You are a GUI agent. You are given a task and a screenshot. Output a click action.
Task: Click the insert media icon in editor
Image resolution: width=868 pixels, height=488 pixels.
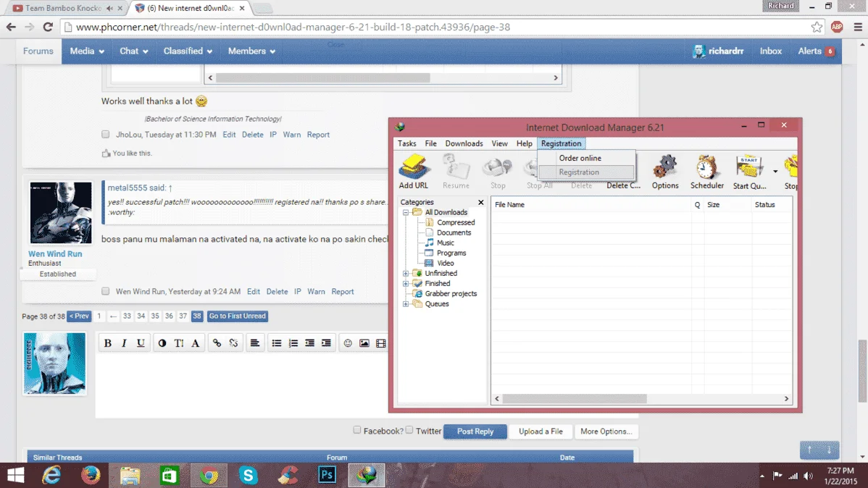381,343
